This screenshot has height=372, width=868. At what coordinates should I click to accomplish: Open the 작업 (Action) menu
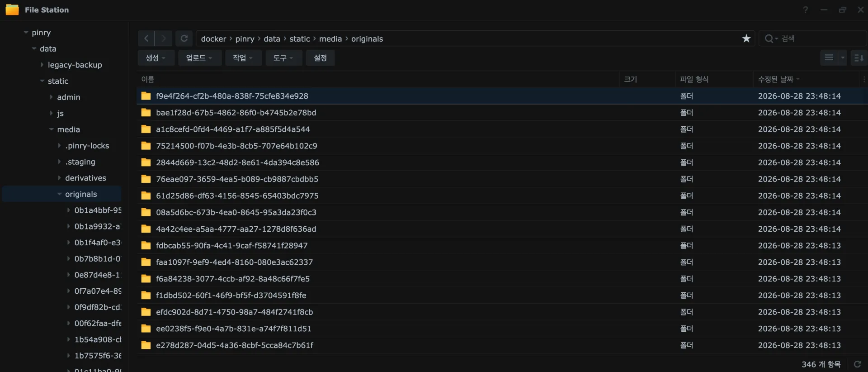pos(243,57)
